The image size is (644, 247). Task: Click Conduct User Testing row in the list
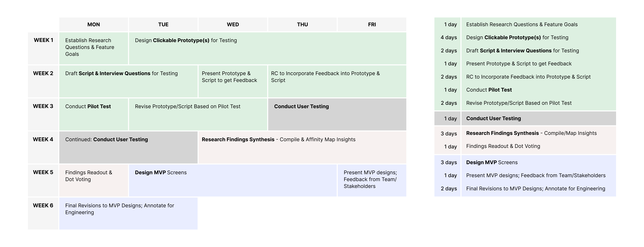click(x=525, y=118)
